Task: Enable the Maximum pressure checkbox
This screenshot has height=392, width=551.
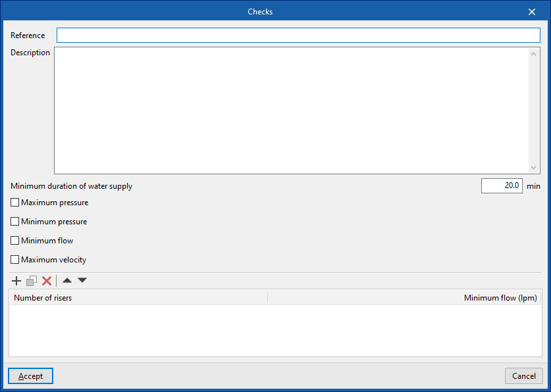Action: 15,203
